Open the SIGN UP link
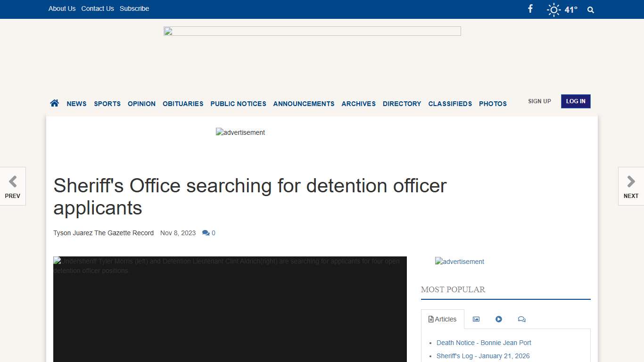This screenshot has width=644, height=362. [539, 101]
